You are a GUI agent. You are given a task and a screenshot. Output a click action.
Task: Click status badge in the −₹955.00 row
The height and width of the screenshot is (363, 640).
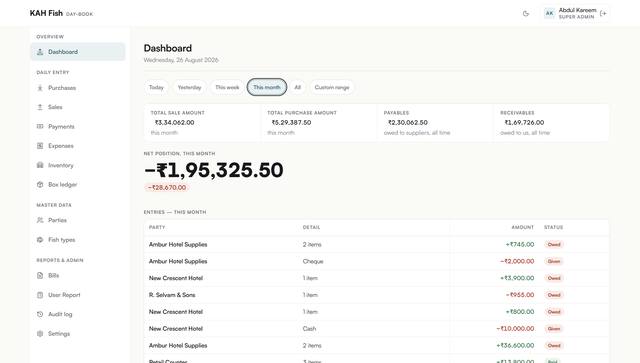click(554, 295)
